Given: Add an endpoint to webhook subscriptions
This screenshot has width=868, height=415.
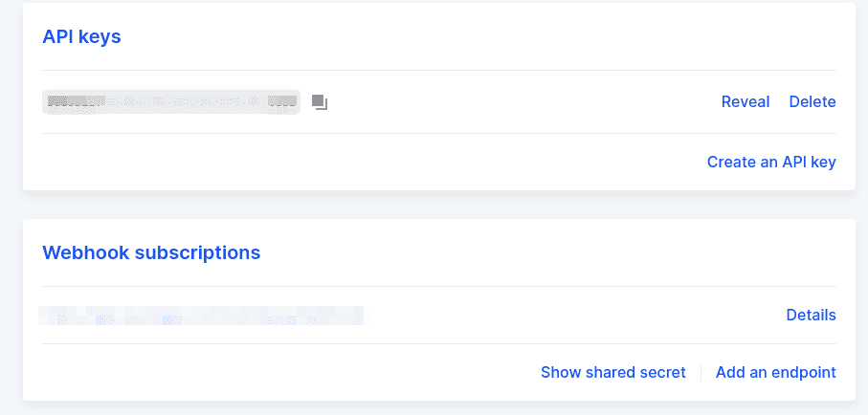Looking at the screenshot, I should [x=775, y=372].
